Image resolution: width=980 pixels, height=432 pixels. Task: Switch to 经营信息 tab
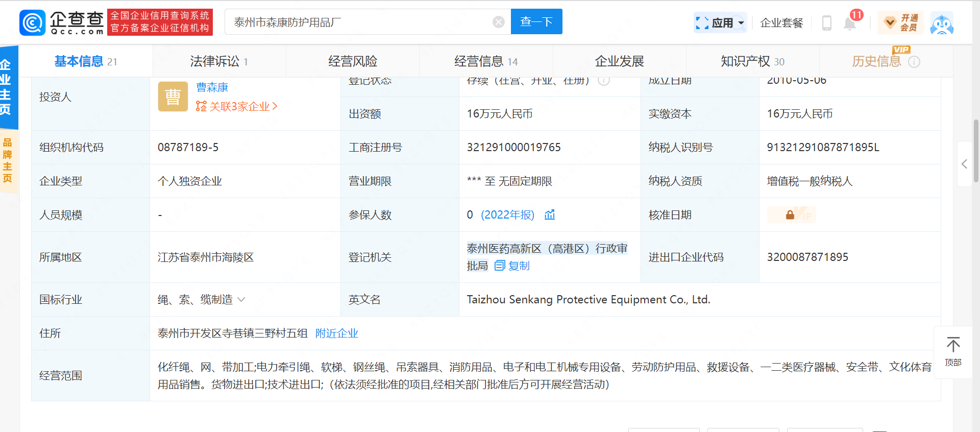point(486,61)
